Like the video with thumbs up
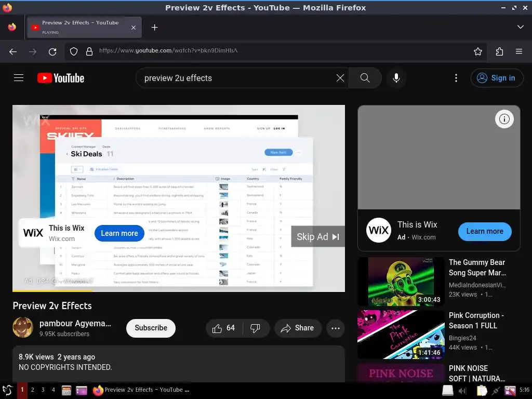The height and width of the screenshot is (399, 532). pyautogui.click(x=224, y=328)
